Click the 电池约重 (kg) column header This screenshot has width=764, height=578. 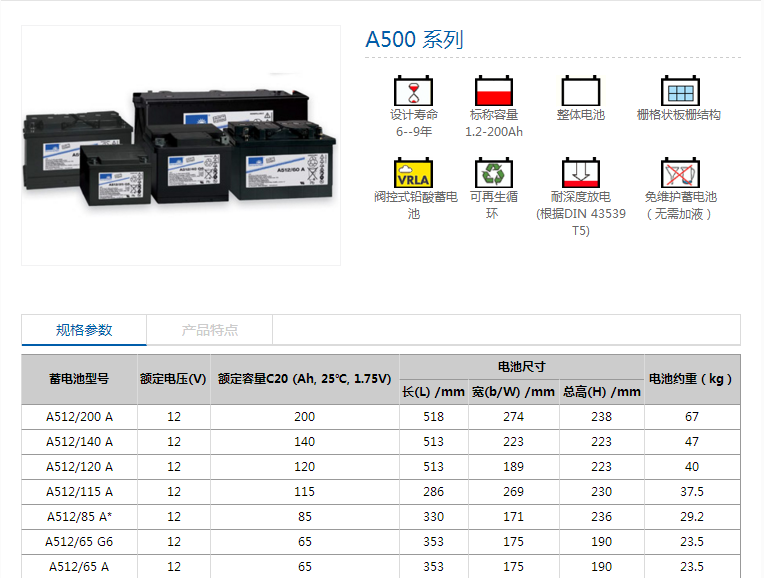[x=691, y=379]
